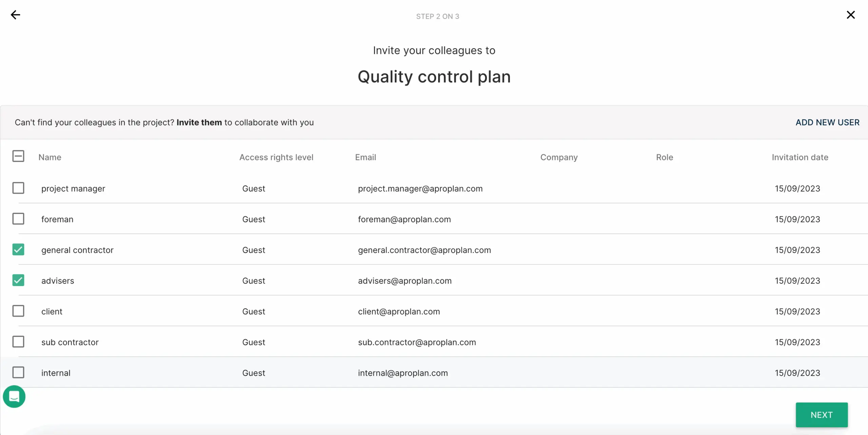This screenshot has height=435, width=868.
Task: Tick the client checkbox
Action: (x=18, y=311)
